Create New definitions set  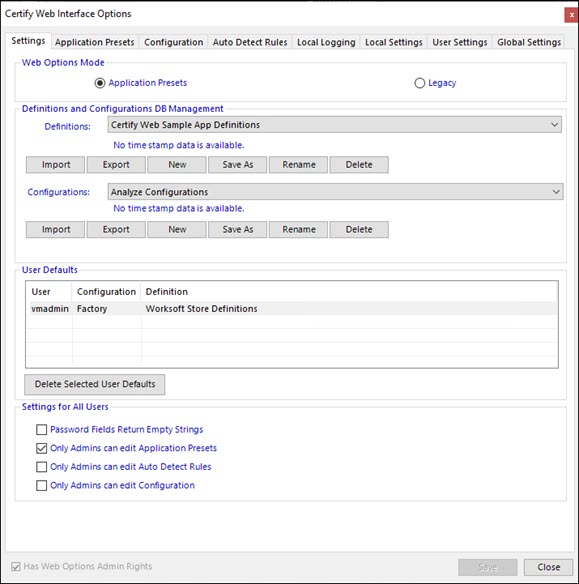point(177,165)
